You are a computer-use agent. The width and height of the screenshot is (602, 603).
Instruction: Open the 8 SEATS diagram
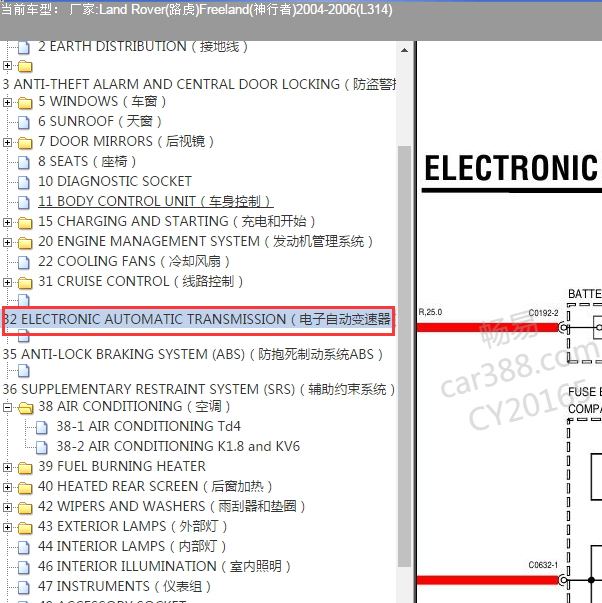coord(87,162)
